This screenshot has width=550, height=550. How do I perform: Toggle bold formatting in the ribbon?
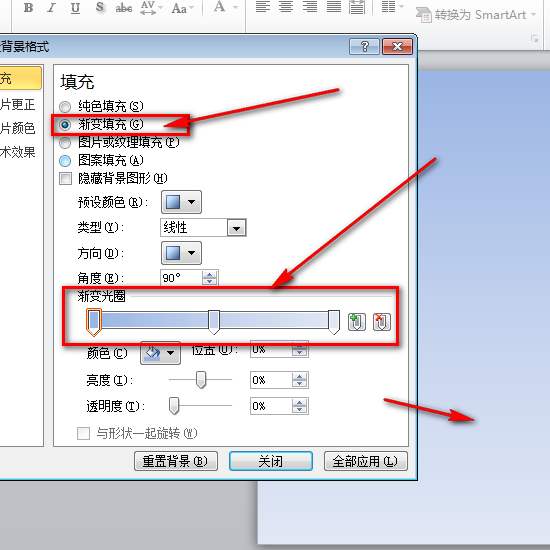click(x=28, y=7)
